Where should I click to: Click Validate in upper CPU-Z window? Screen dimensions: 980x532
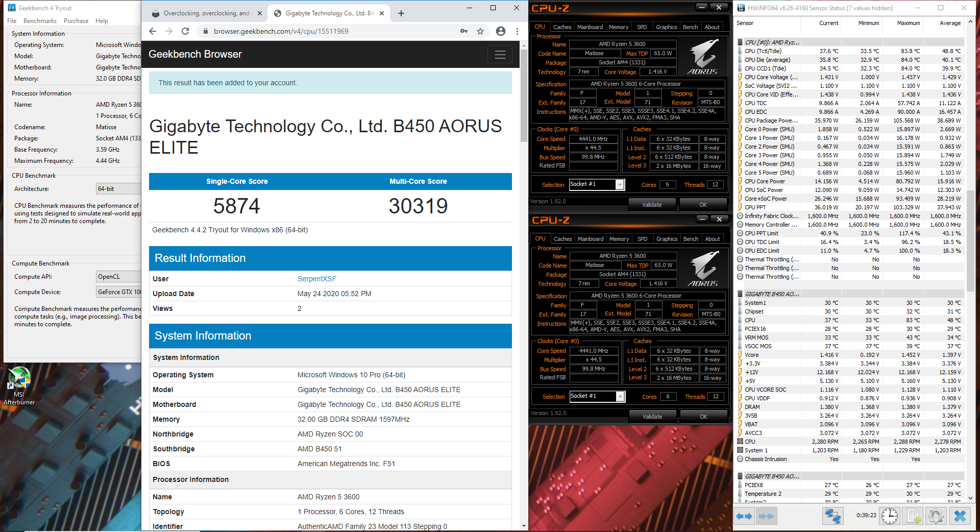652,205
